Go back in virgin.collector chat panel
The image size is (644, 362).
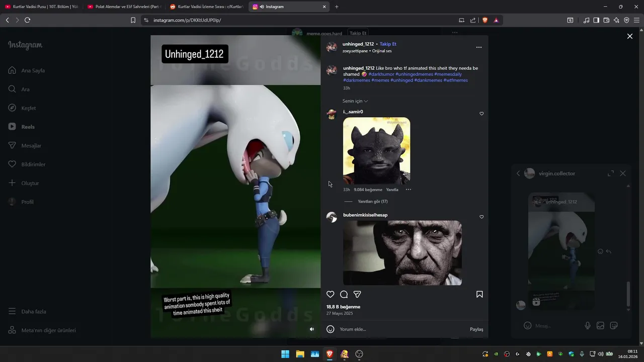518,173
